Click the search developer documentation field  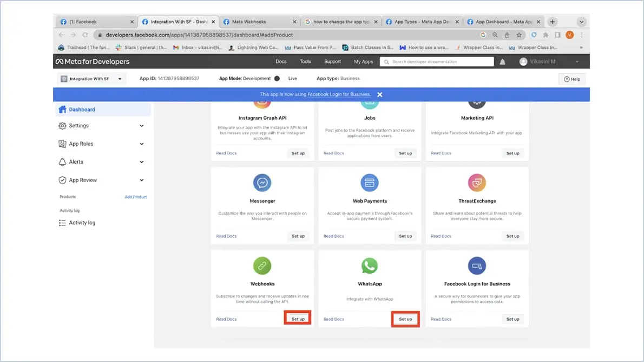(x=437, y=62)
